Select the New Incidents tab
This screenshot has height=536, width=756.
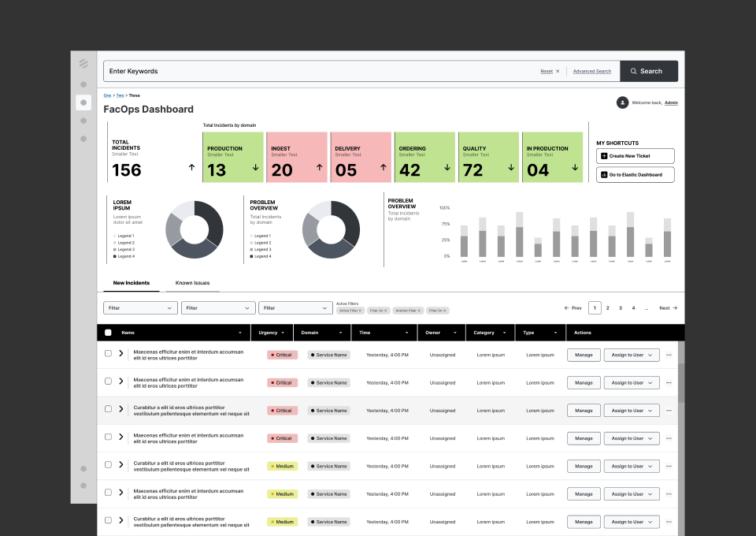pyautogui.click(x=132, y=283)
